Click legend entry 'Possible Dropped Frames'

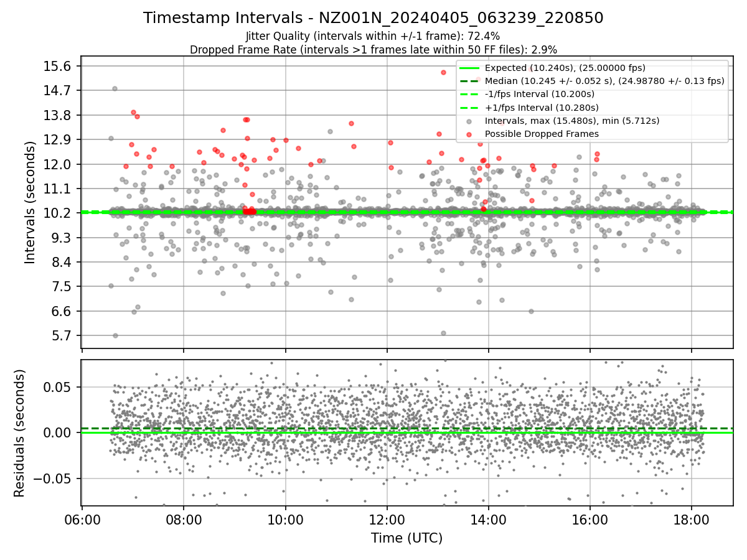pos(542,134)
